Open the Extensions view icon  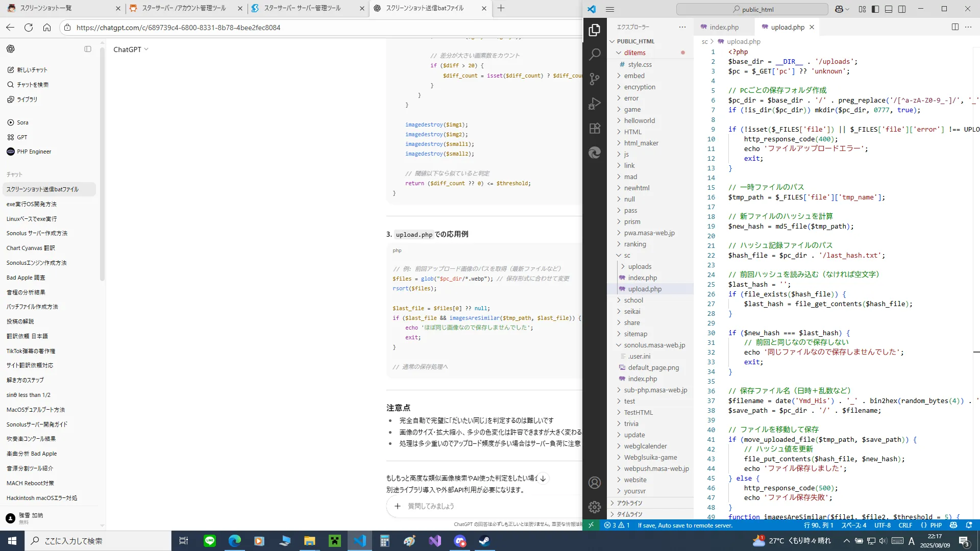[595, 128]
